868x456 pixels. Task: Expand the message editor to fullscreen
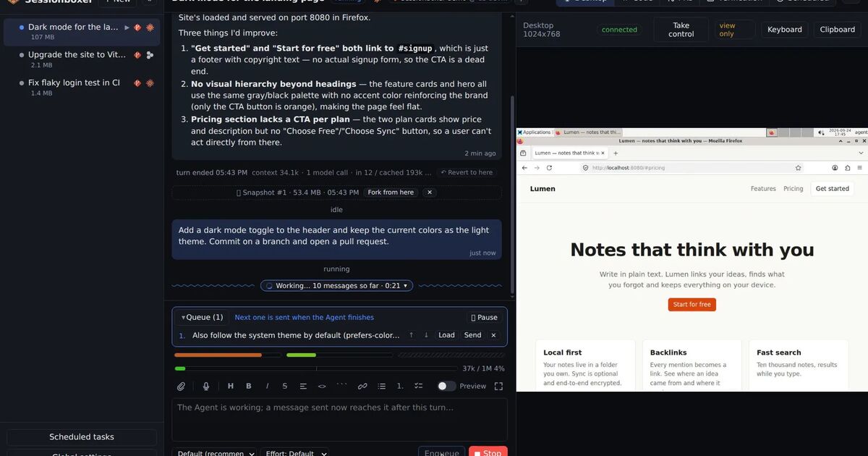click(498, 386)
